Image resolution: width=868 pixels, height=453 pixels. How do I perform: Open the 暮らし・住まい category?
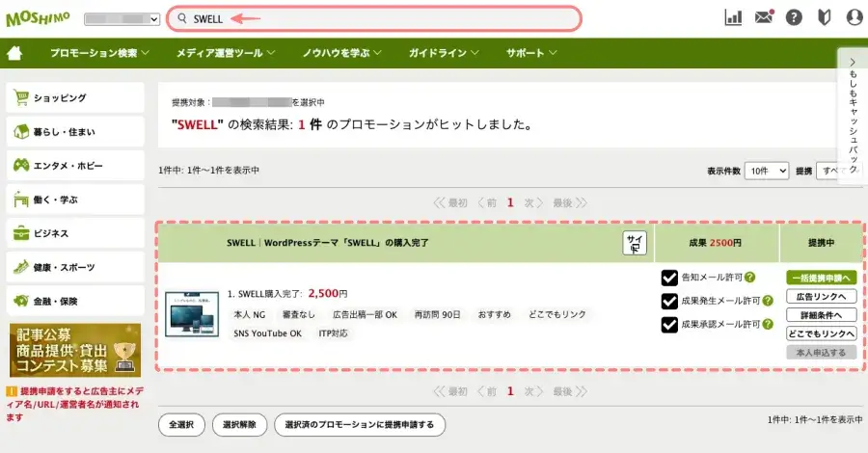[75, 132]
